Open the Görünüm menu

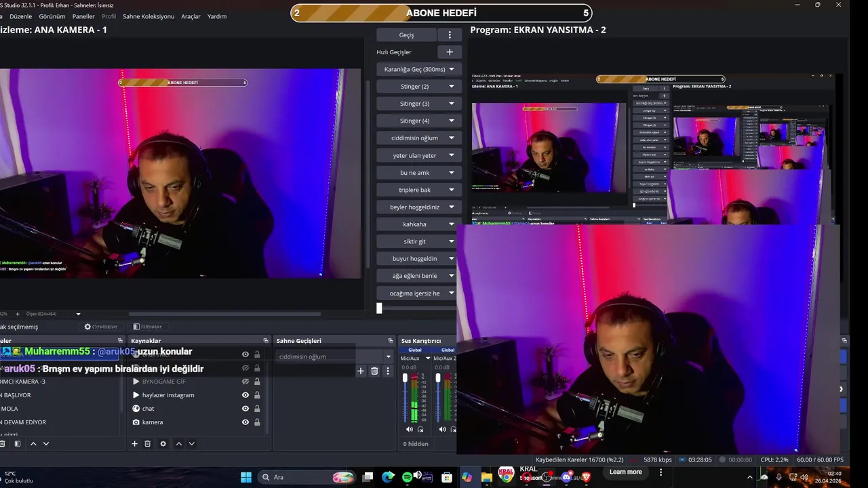coord(52,16)
